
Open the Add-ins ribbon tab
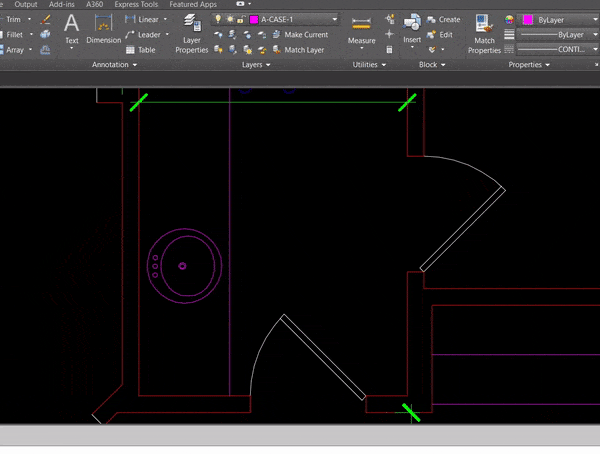tap(62, 5)
